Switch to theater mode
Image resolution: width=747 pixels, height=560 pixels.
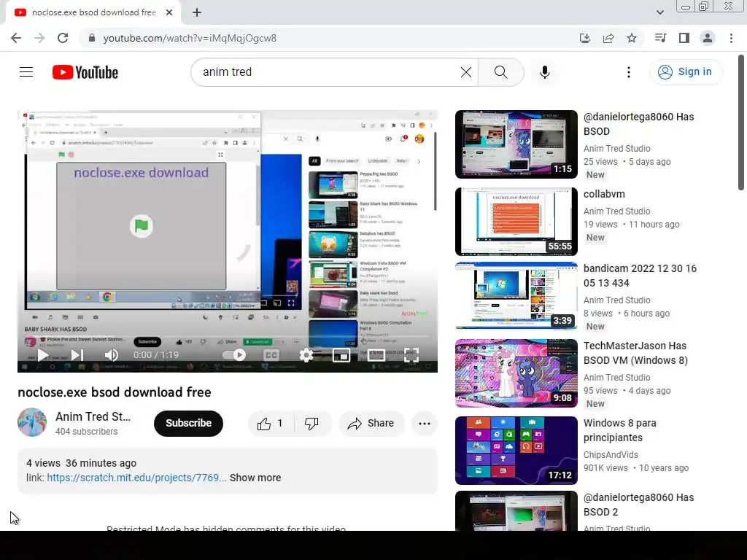376,355
